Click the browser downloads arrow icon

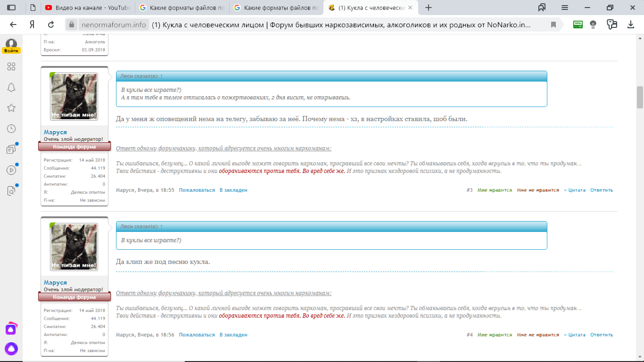tap(631, 25)
